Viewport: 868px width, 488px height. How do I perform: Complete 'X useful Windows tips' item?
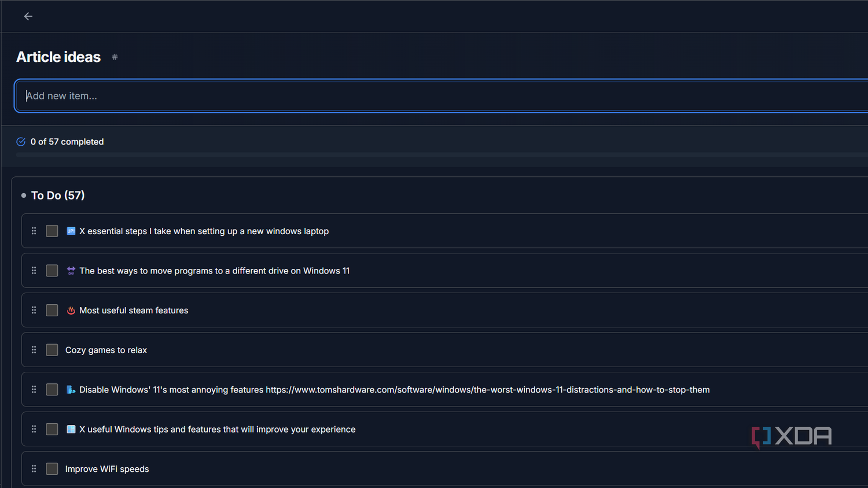pos(52,429)
